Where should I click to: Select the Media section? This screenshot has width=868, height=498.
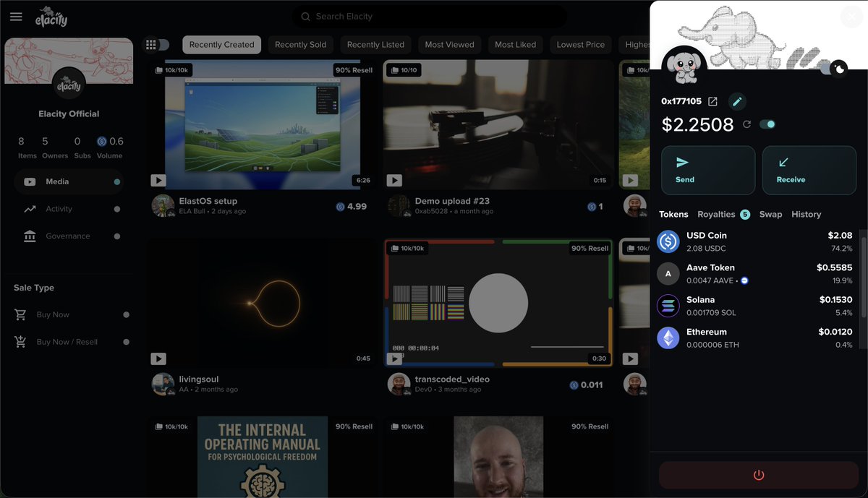[x=69, y=181]
